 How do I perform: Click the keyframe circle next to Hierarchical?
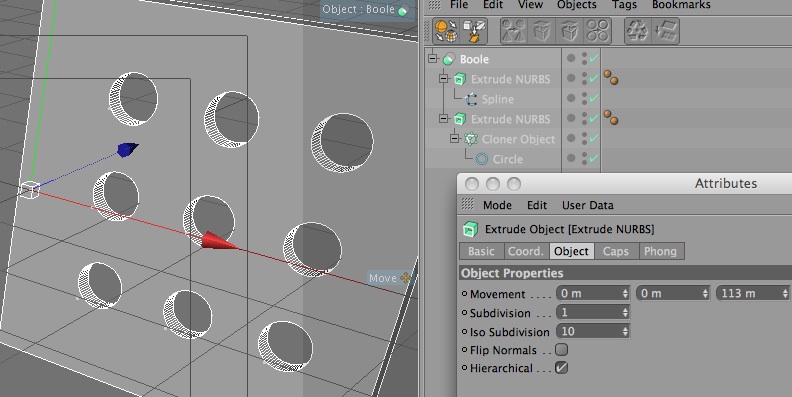point(465,368)
